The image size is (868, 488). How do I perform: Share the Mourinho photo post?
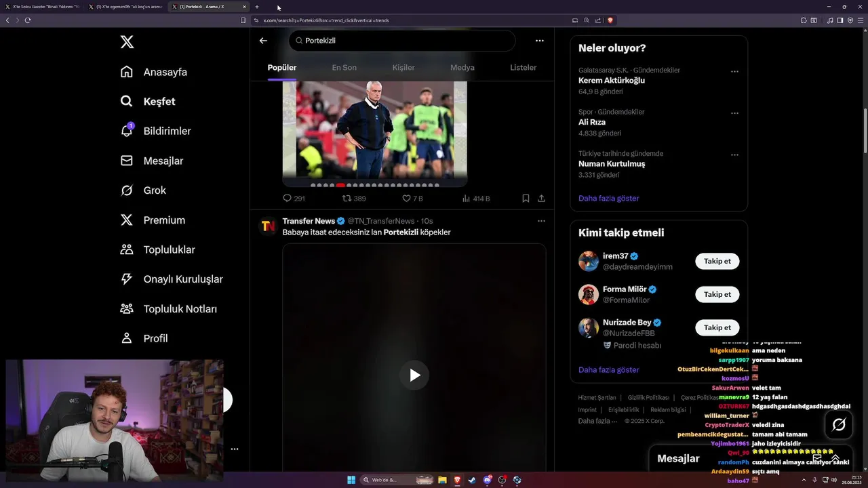pos(541,199)
